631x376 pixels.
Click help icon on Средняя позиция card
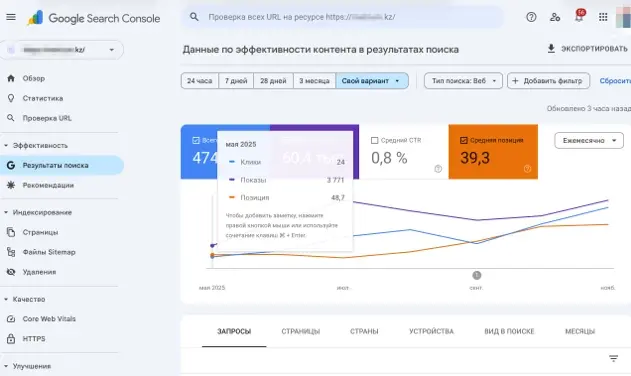[528, 169]
